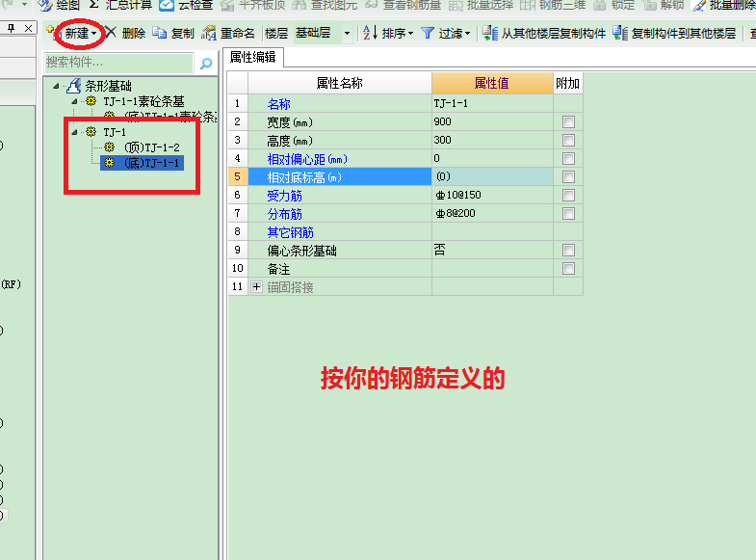Tick the 附加 checkbox for 高度(mm)

click(568, 141)
